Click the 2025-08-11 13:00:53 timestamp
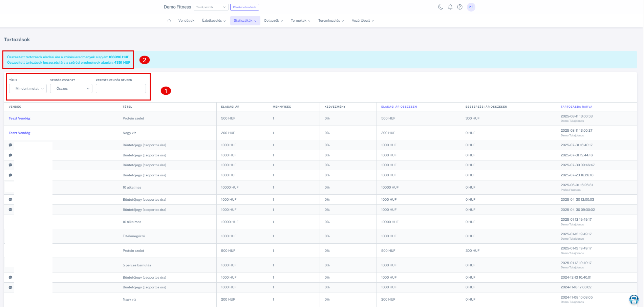644x307 pixels. (x=577, y=116)
